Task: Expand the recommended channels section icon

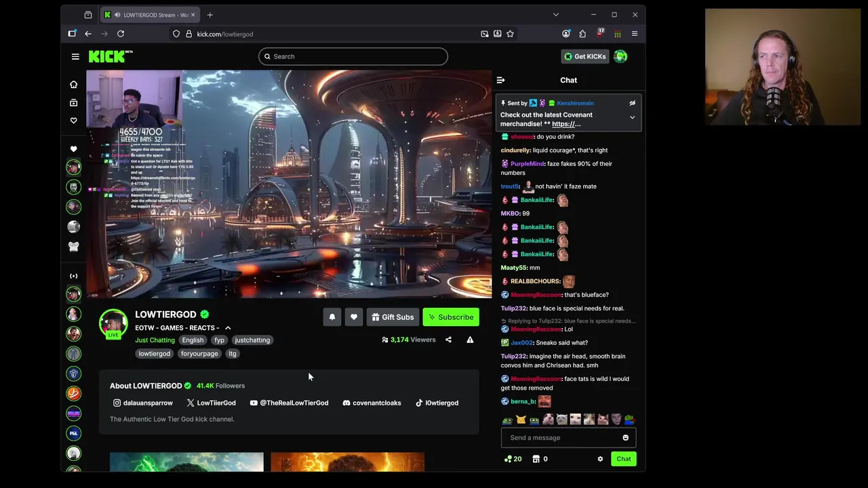Action: click(73, 276)
